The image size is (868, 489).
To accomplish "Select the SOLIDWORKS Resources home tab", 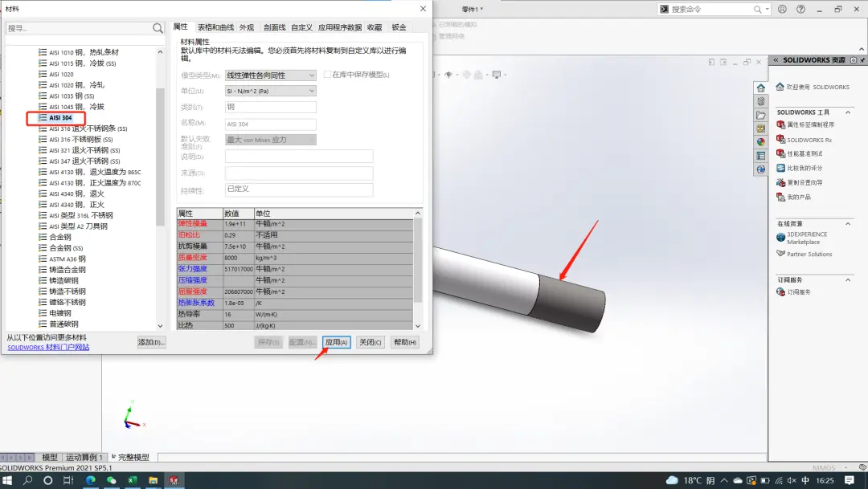I will (x=761, y=88).
